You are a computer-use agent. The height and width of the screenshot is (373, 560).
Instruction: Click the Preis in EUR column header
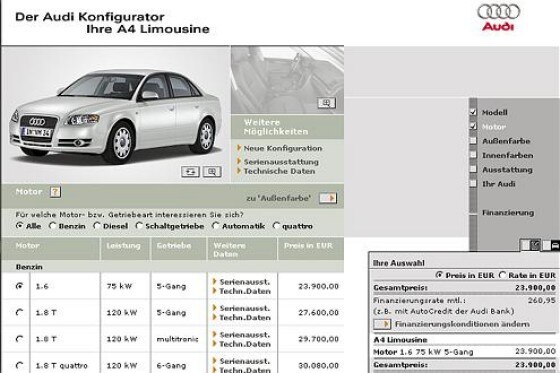tap(308, 246)
